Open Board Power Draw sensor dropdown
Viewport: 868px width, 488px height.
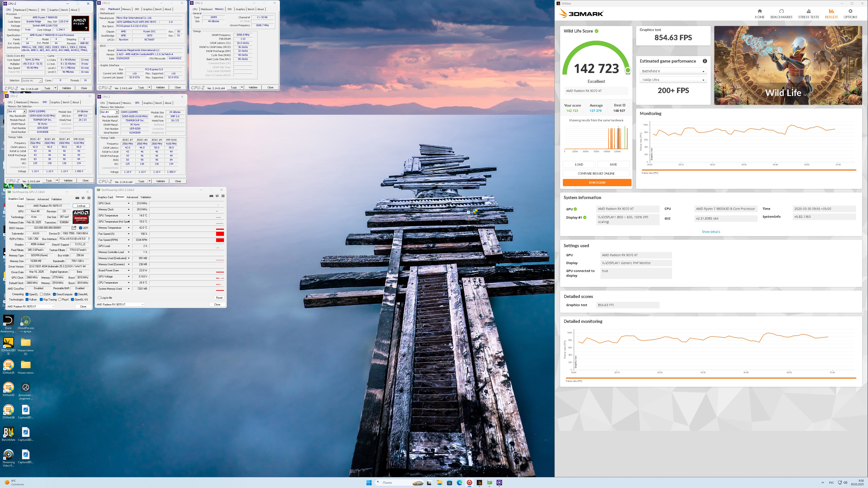[128, 270]
